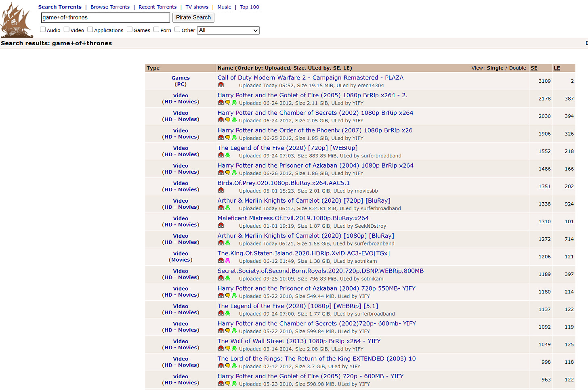This screenshot has height=390, width=588.
Task: Check the Games filter checkbox
Action: [x=130, y=29]
